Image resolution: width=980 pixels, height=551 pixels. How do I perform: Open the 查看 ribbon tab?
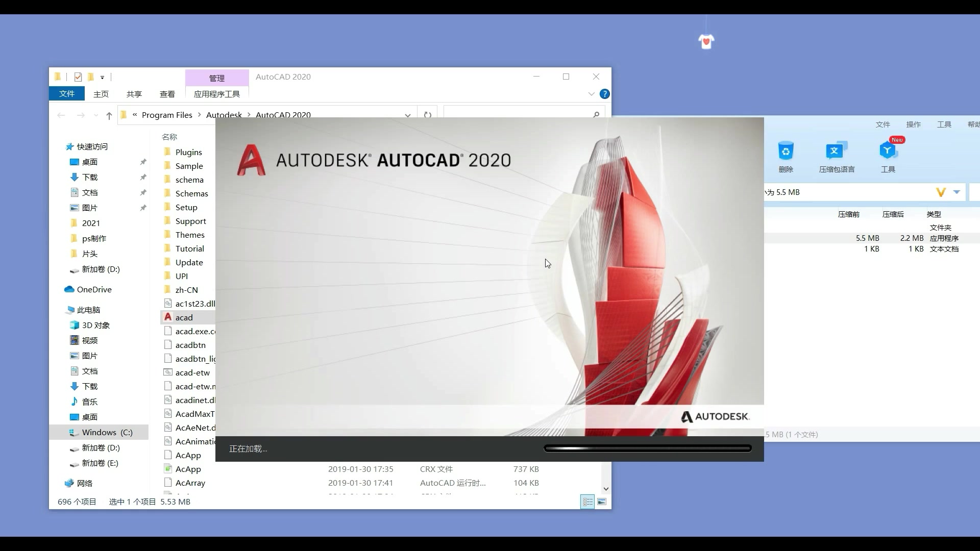pos(167,94)
